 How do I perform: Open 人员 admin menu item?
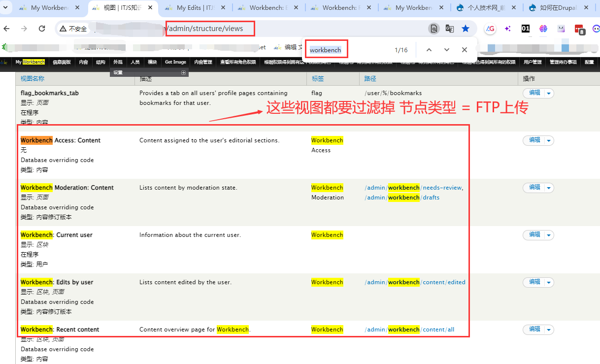click(135, 62)
